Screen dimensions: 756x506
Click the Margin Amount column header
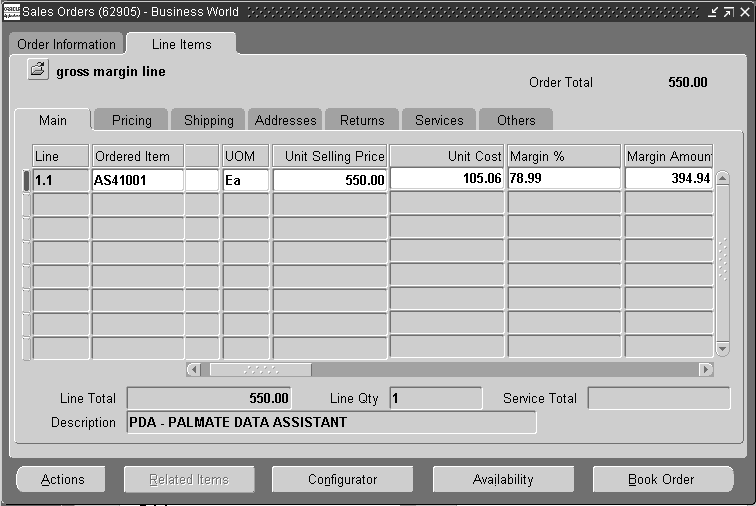[x=669, y=156]
